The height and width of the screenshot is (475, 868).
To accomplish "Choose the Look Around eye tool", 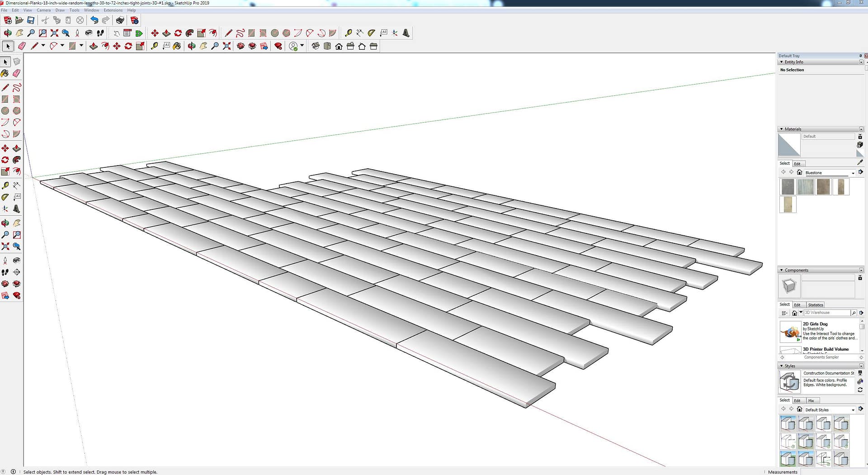I will pos(17,261).
